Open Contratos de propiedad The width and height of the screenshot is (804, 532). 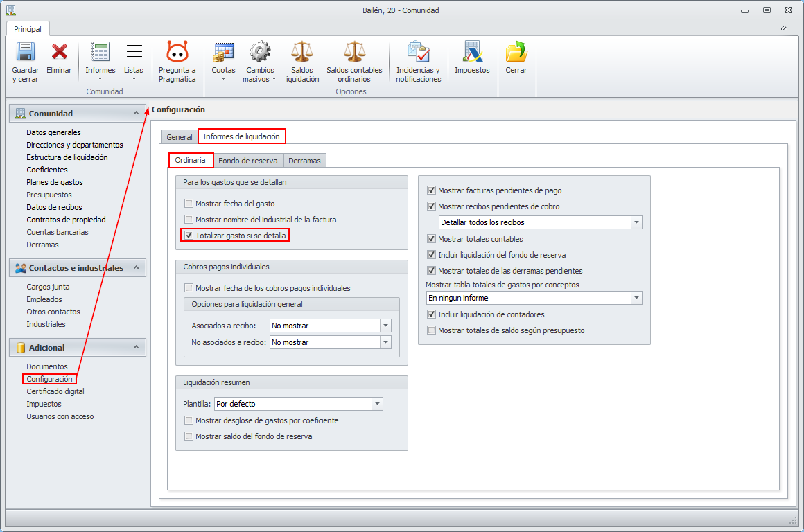(66, 220)
